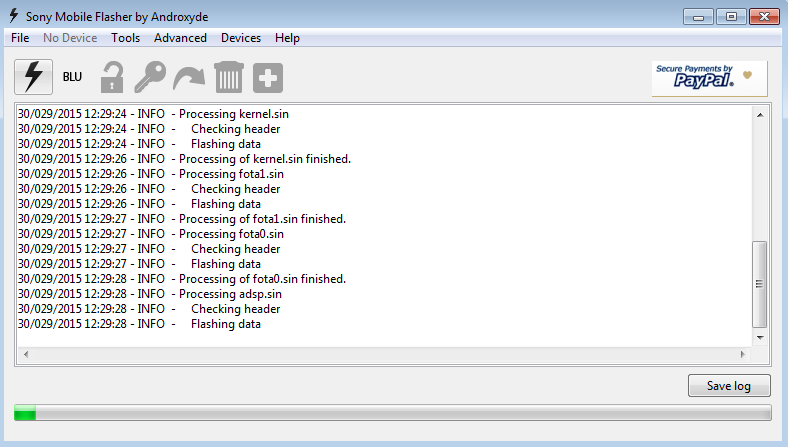Open the No Device menu
Screen dimensions: 788x447
click(70, 38)
